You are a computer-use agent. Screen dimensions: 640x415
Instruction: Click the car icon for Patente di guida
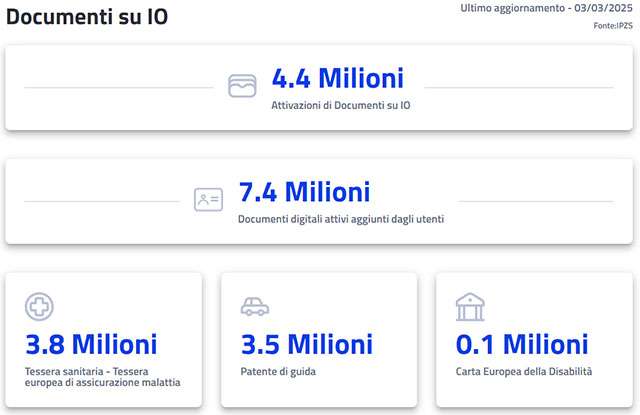(255, 306)
